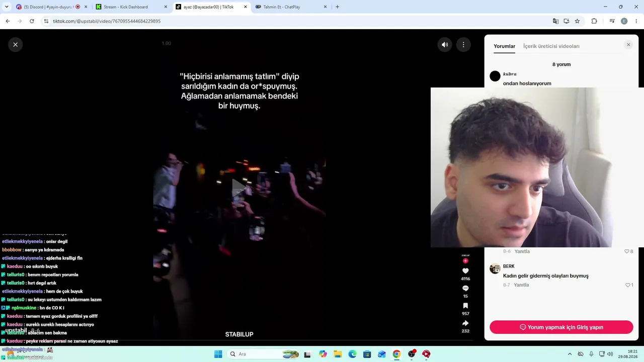Click Yorum yapmak için Giriş yapın button
The height and width of the screenshot is (362, 644).
point(561,327)
